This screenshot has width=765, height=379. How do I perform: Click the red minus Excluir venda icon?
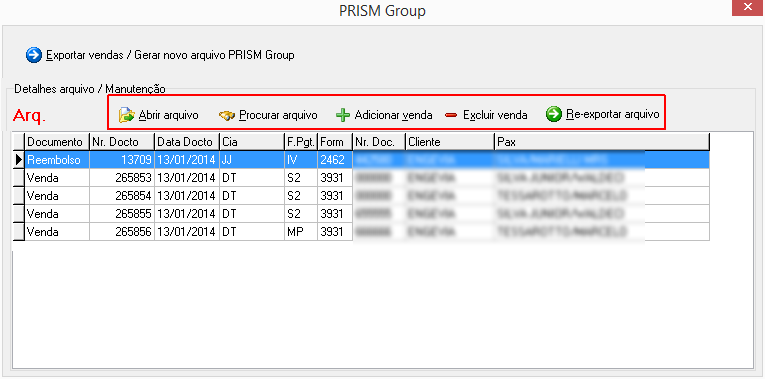[451, 116]
